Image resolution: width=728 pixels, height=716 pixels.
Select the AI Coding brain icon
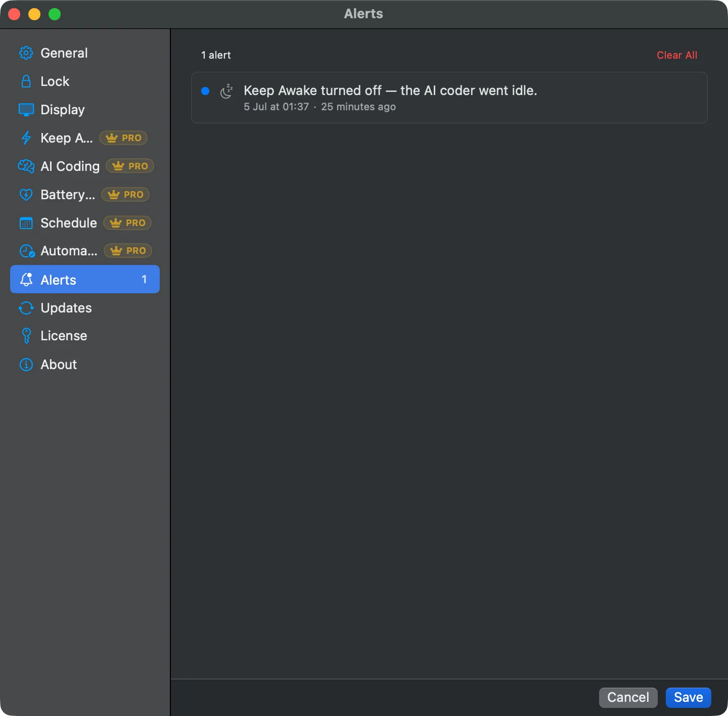tap(26, 166)
